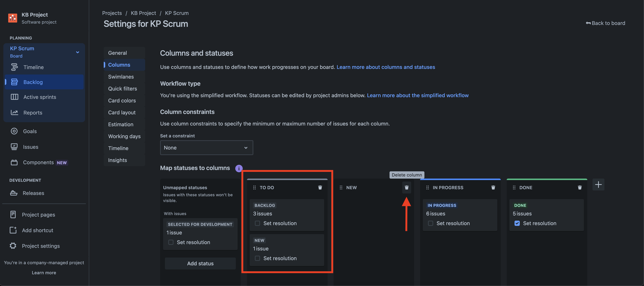Click the trash icon on TO DO column
Screen dimensions: 644x286
point(320,188)
